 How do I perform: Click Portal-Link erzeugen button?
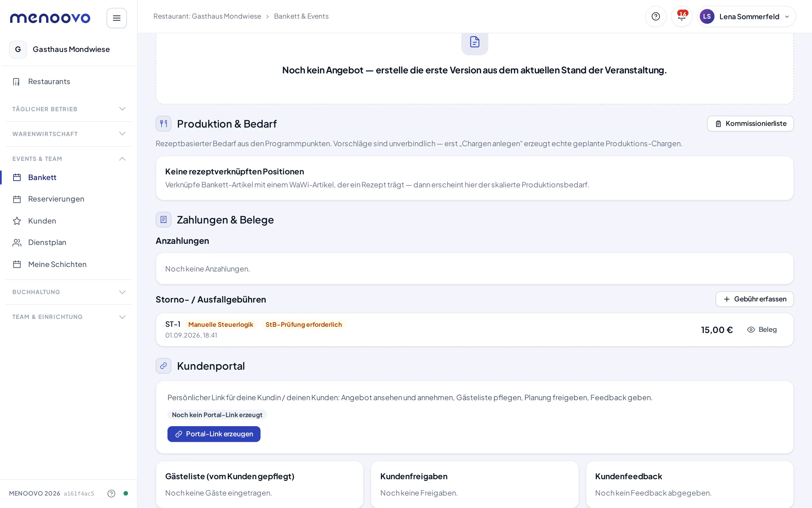214,434
